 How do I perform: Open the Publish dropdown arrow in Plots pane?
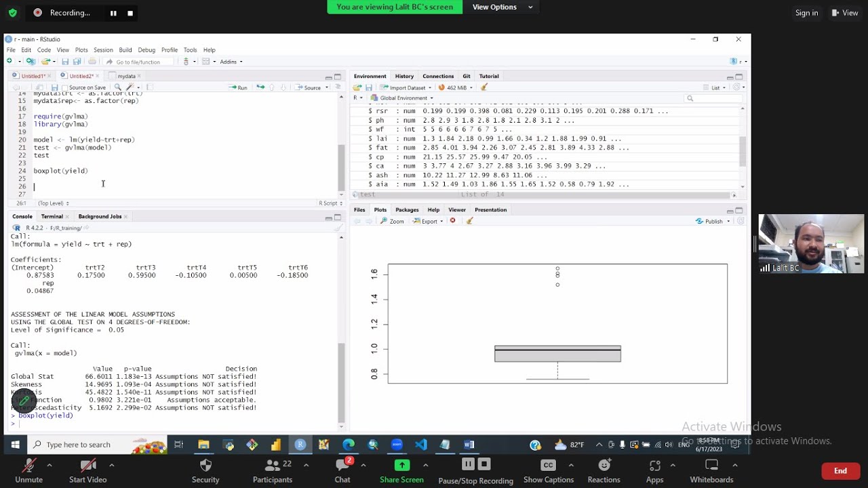[x=728, y=221]
